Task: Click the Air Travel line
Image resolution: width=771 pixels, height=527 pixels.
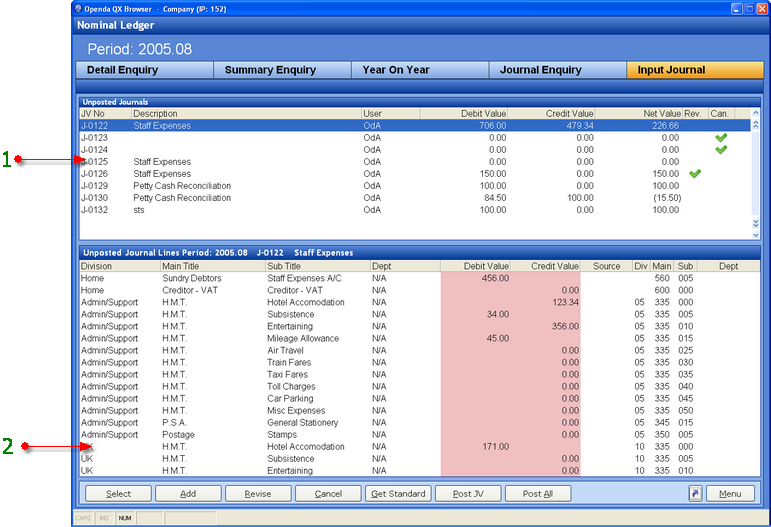Action: click(x=419, y=351)
